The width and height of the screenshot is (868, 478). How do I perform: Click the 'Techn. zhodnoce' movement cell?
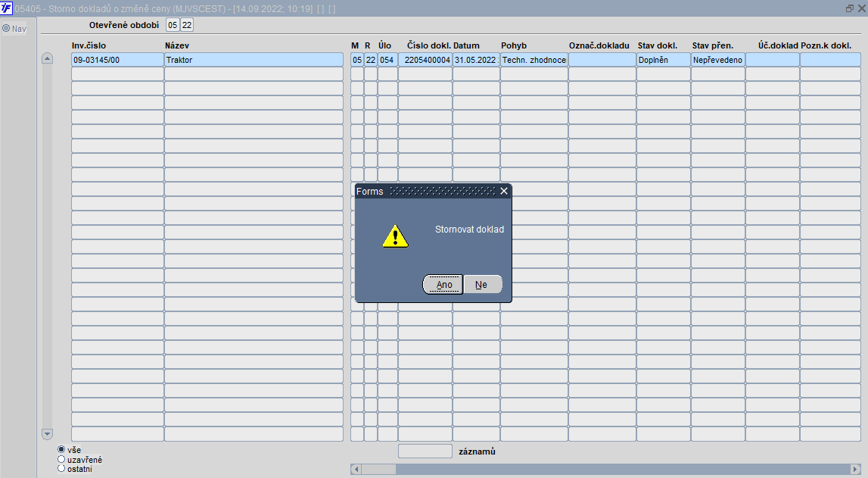534,60
